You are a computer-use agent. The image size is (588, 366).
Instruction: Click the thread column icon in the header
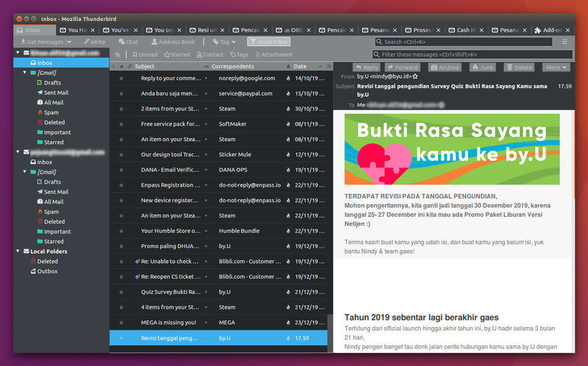[114, 66]
